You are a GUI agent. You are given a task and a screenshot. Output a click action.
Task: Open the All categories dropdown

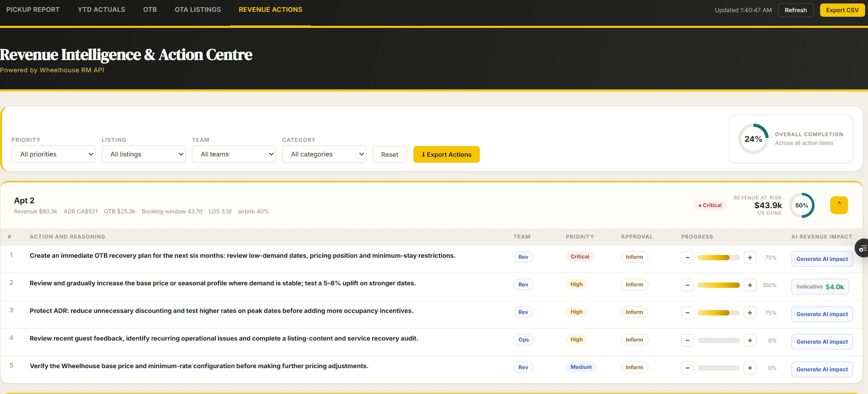coord(325,154)
